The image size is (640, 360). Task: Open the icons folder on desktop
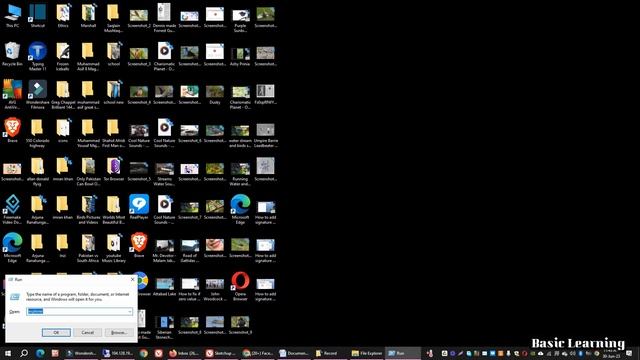click(x=63, y=131)
